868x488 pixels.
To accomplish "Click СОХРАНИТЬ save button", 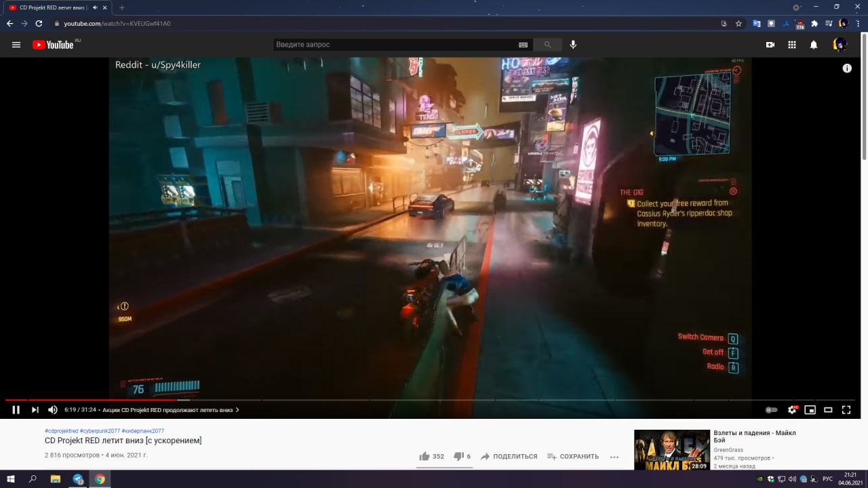I will coord(573,456).
